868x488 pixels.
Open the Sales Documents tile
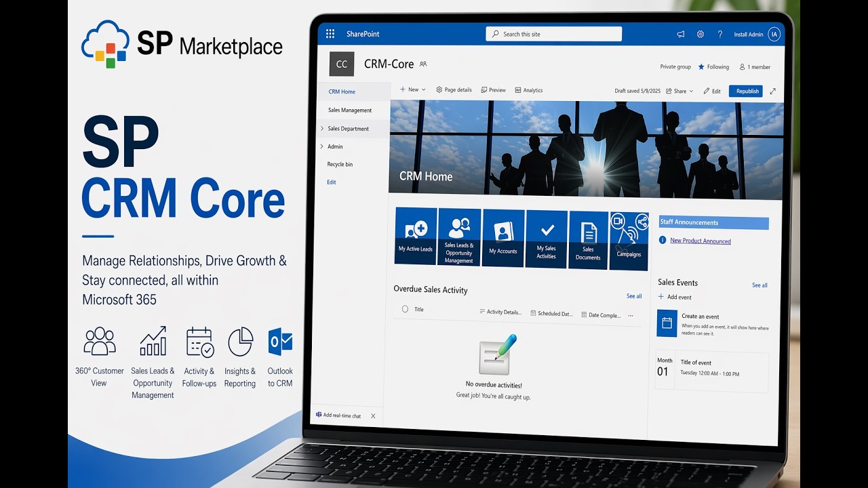point(588,240)
